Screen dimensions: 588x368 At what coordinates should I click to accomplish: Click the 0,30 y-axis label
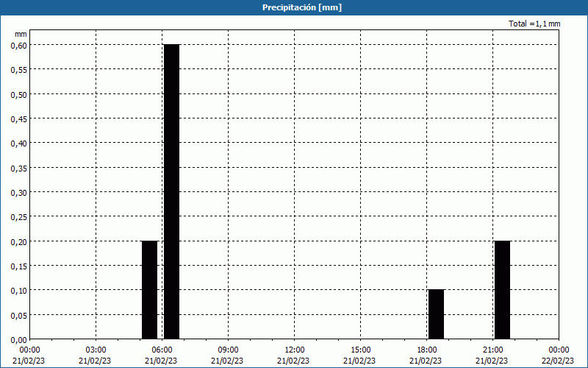click(x=19, y=192)
